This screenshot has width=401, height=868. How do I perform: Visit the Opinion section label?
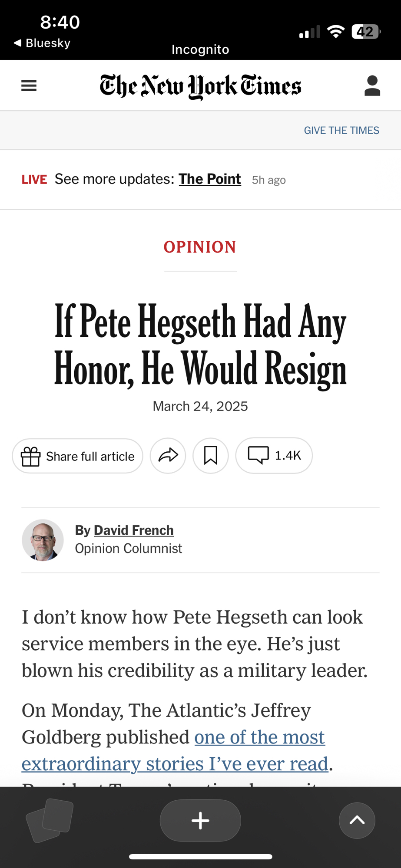coord(200,247)
